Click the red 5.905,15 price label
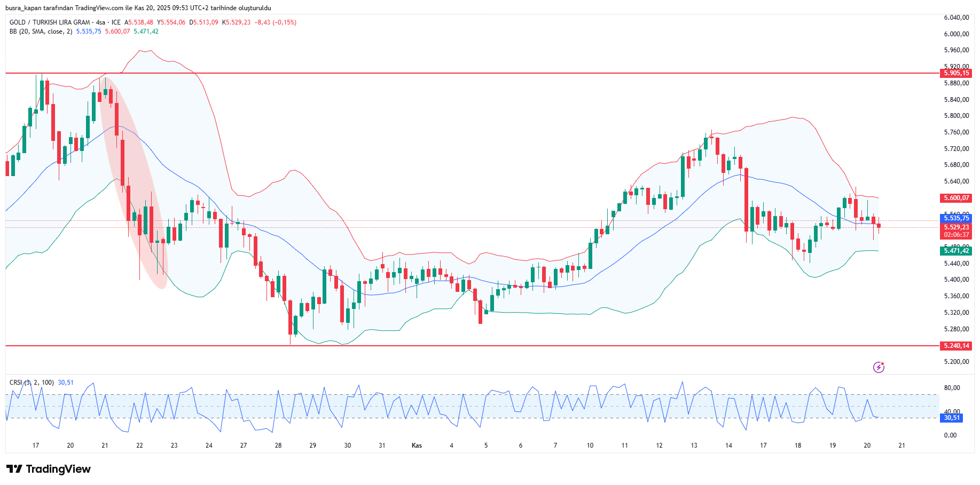980x485 pixels. click(956, 73)
